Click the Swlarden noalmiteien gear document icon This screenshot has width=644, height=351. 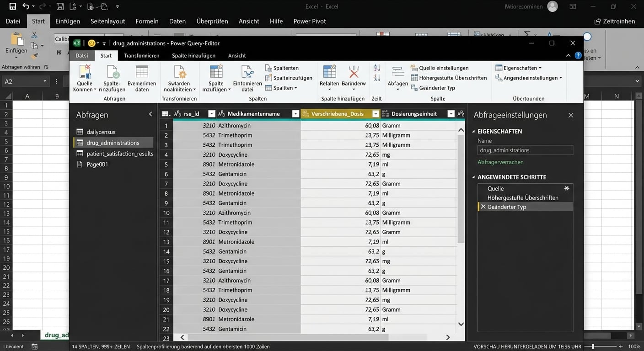point(179,72)
